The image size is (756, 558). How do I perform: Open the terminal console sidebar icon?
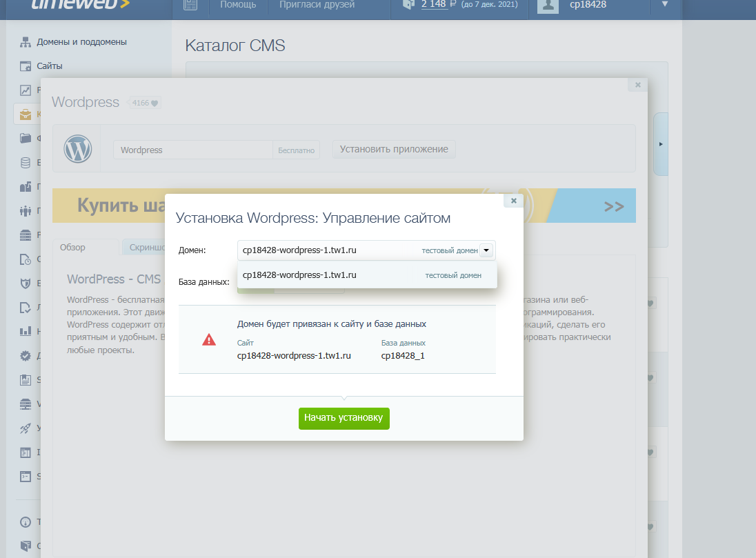[x=26, y=477]
